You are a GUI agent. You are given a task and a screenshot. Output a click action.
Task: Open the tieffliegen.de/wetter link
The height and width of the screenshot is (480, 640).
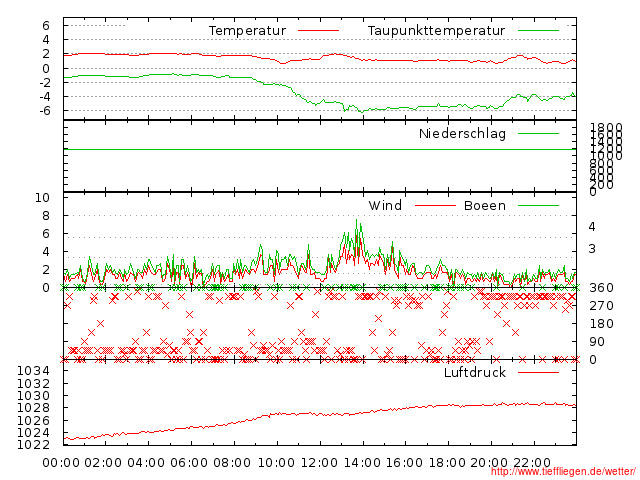pos(563,472)
